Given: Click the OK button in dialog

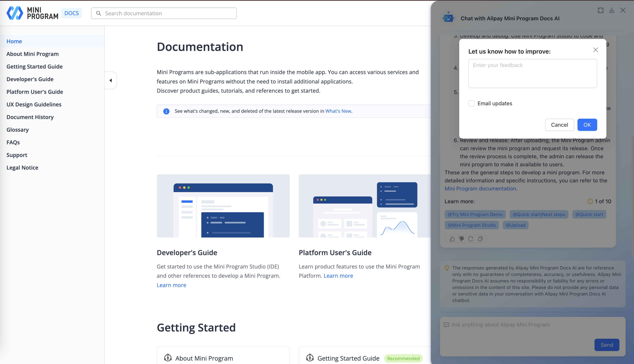Looking at the screenshot, I should pos(587,125).
